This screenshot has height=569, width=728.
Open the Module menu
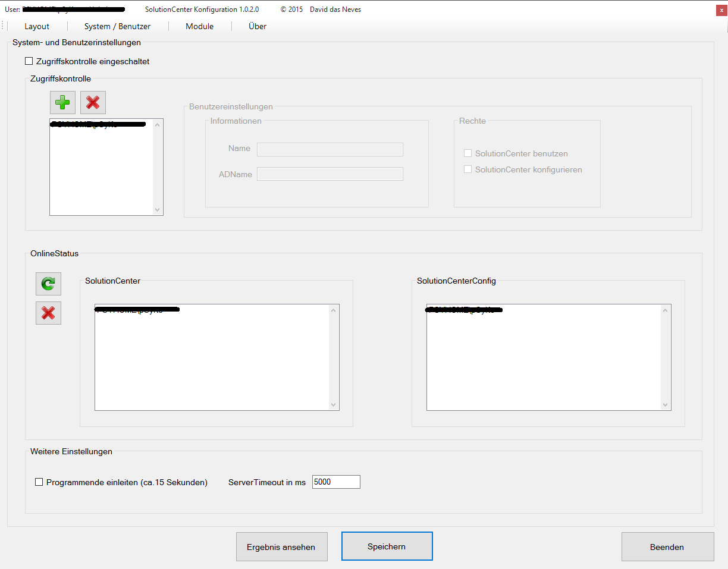pos(199,26)
